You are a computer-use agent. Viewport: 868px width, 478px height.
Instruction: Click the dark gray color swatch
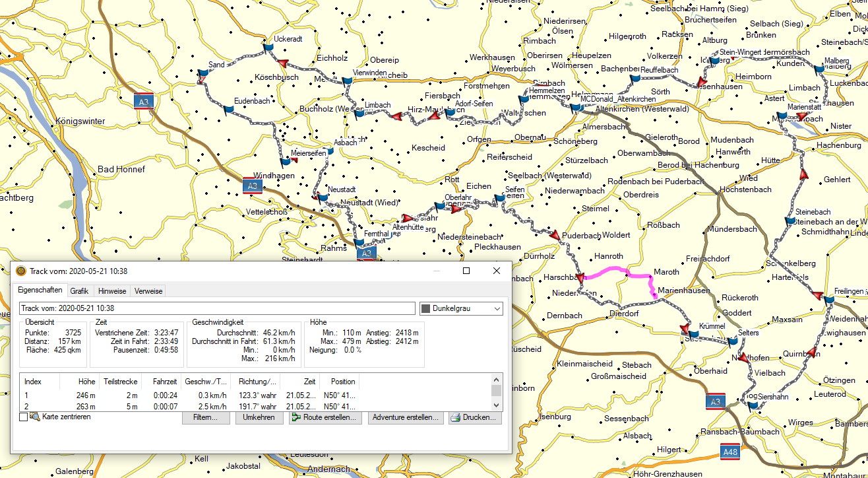(426, 308)
